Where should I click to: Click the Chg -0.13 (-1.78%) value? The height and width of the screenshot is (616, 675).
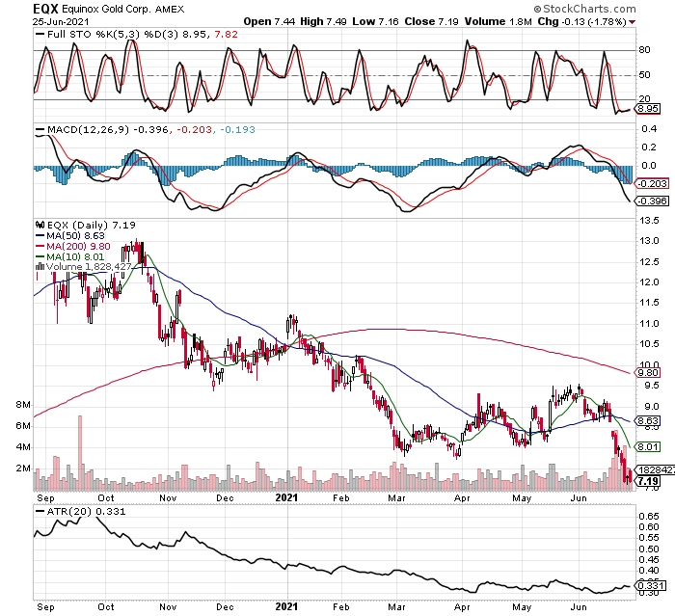[581, 21]
